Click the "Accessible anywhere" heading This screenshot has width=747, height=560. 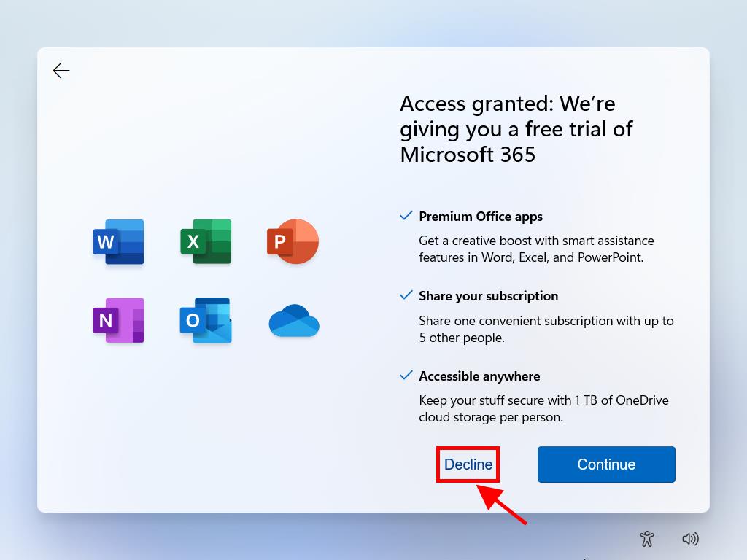[x=479, y=376]
